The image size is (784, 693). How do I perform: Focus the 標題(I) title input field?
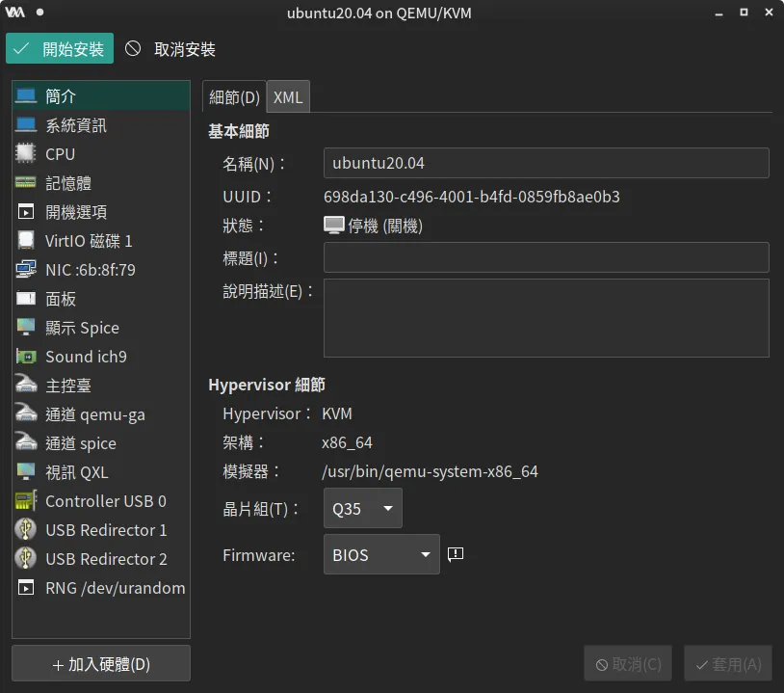545,257
